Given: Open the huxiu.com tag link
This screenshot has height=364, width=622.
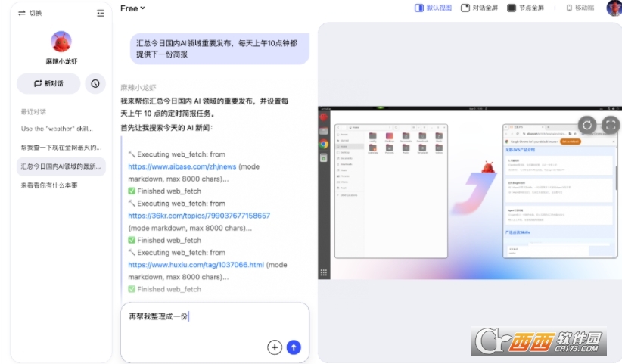Looking at the screenshot, I should [195, 265].
